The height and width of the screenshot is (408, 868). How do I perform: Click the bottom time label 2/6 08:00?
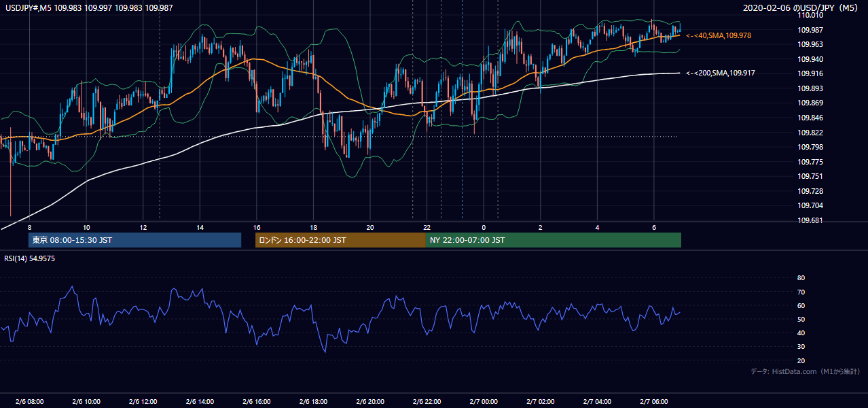(x=29, y=402)
